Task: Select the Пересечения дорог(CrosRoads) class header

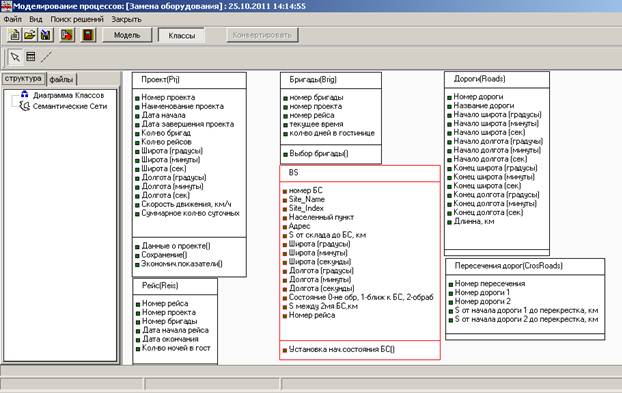Action: point(525,266)
